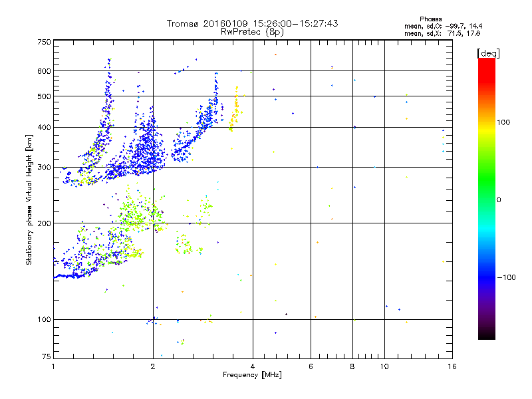Click the 'Frequency [MHz]' axis label

(252, 375)
